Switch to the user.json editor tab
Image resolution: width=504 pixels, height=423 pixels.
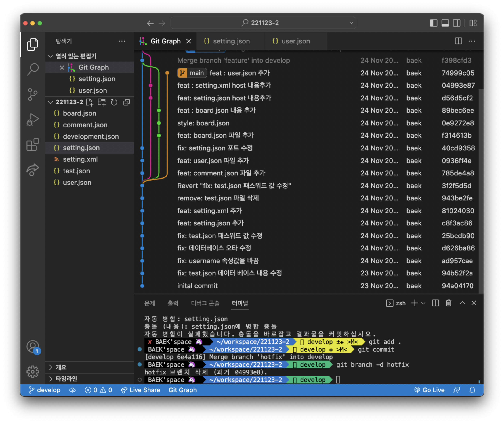pos(295,41)
